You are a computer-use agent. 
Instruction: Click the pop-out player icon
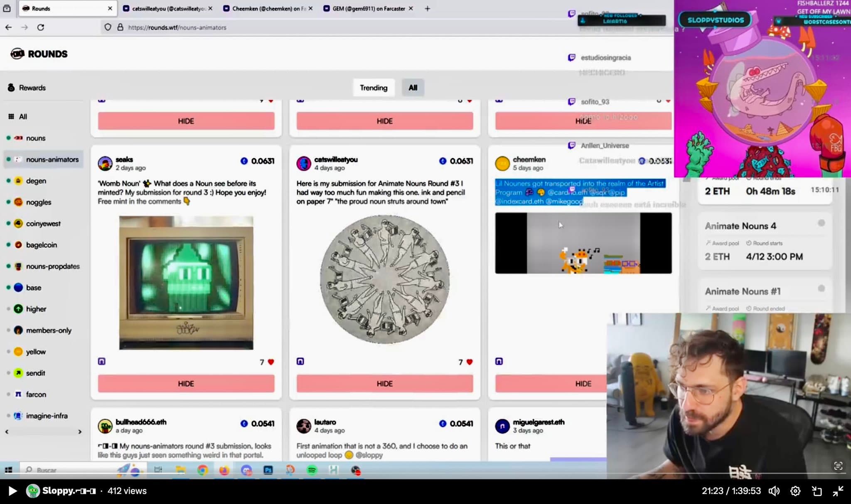pos(817,491)
